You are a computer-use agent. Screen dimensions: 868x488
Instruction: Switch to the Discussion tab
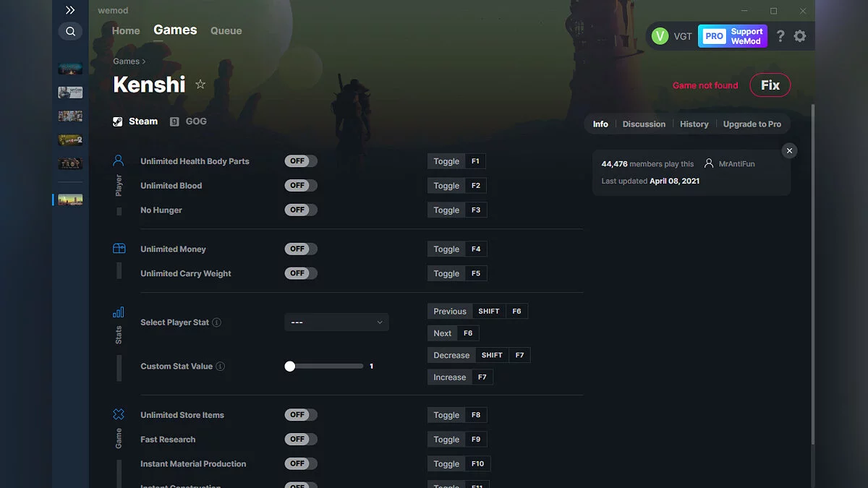(x=644, y=124)
